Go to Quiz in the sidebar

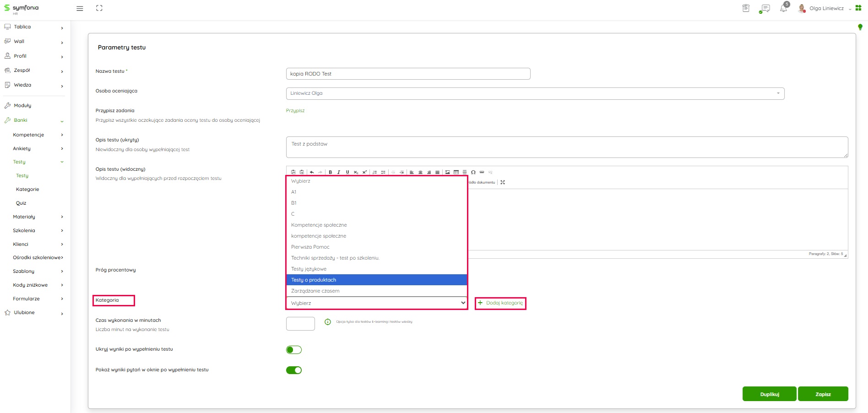coord(21,203)
